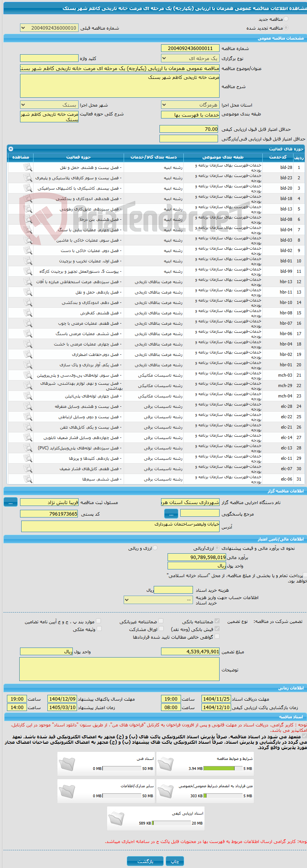Open previous tender number dropdown
The width and height of the screenshot is (307, 868).
(x=49, y=28)
